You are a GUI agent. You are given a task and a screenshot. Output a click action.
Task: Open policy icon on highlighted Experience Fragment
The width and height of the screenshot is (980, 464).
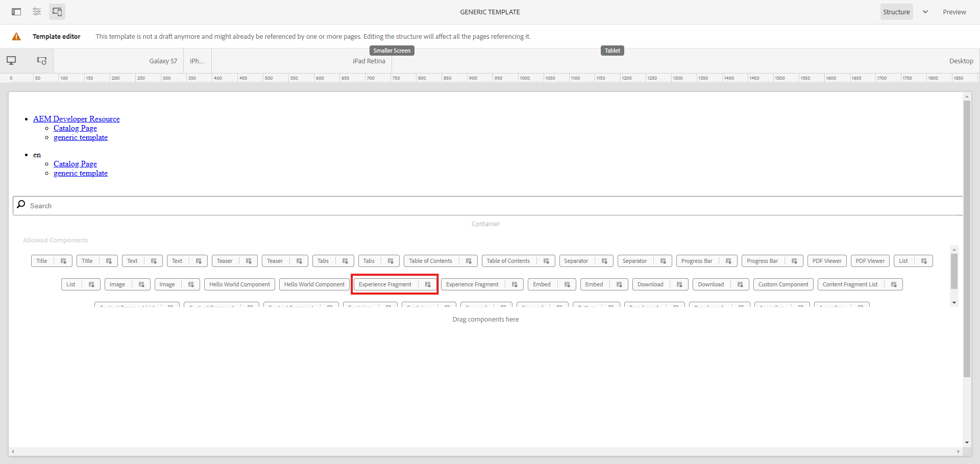[428, 284]
